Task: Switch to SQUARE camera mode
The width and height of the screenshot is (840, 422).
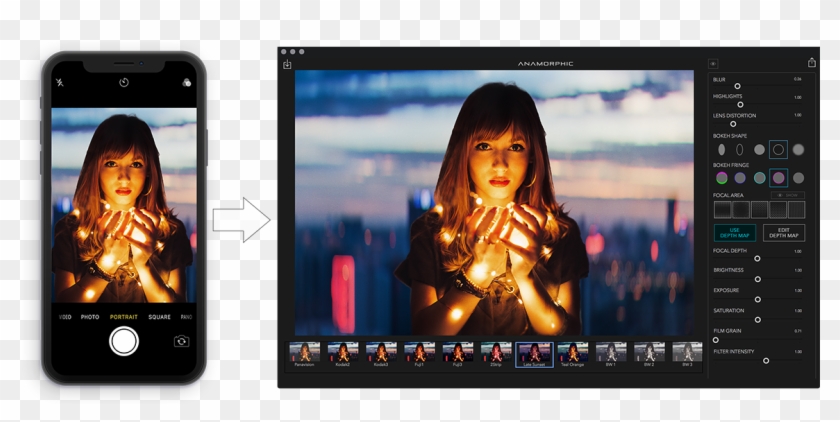Action: click(x=159, y=317)
